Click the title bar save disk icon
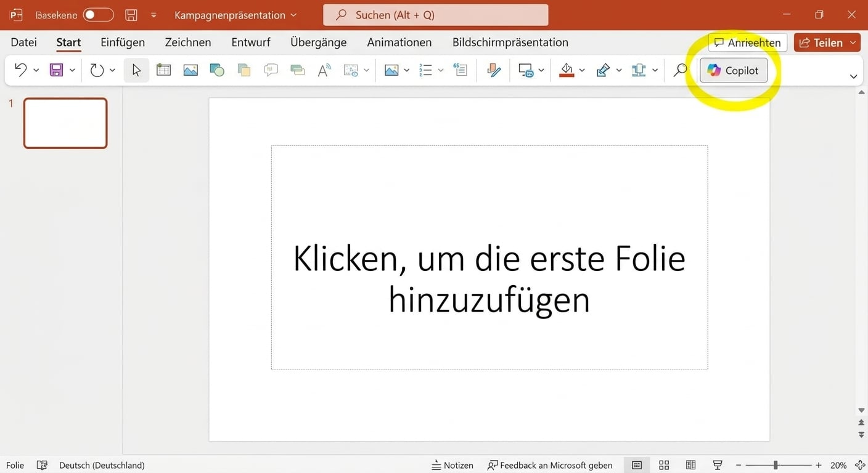868x473 pixels. [131, 15]
